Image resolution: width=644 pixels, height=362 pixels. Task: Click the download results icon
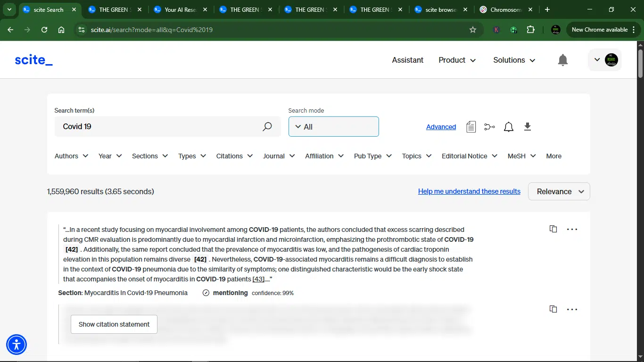[x=528, y=126]
